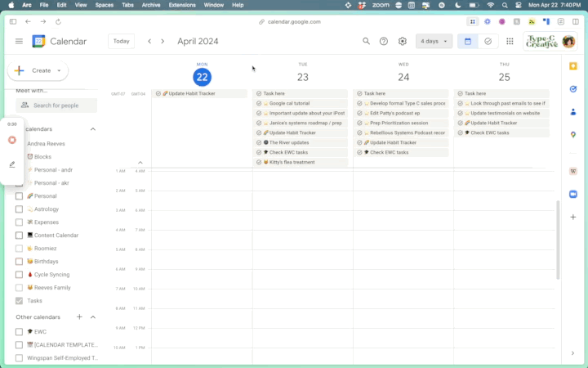The width and height of the screenshot is (588, 368).
Task: Uncheck the Tasks calendar checkbox
Action: 20,300
